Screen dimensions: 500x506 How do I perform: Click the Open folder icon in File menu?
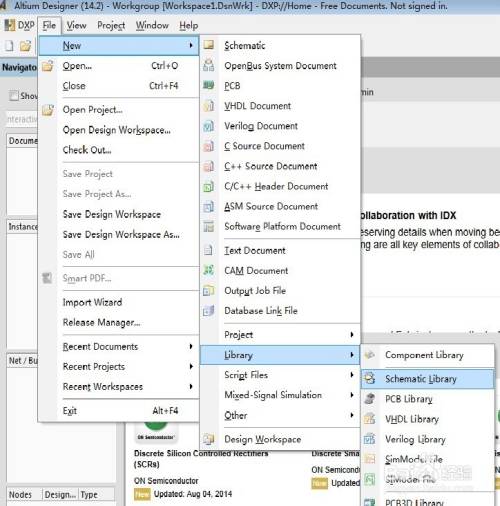pyautogui.click(x=48, y=66)
